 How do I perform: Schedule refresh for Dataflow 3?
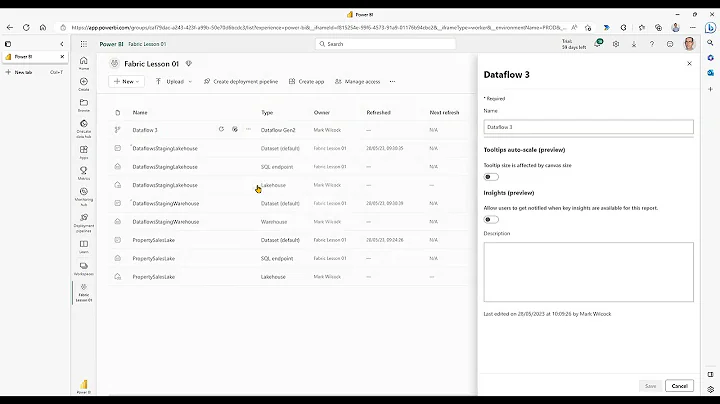tap(235, 129)
